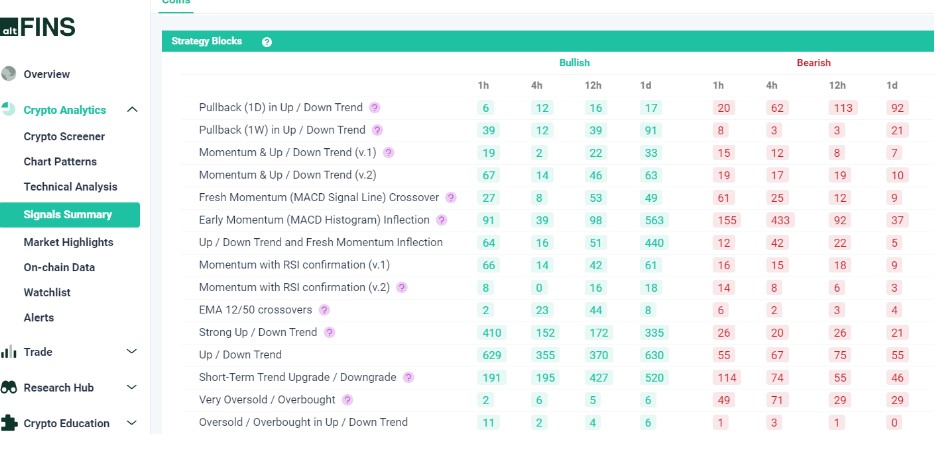Select Signals Summary in sidebar

[x=68, y=214]
